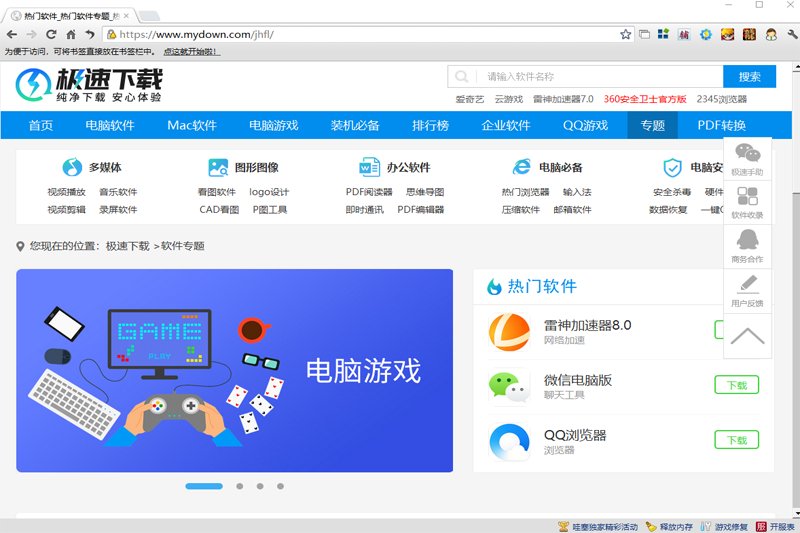Open 释放内存 in status bar

669,526
